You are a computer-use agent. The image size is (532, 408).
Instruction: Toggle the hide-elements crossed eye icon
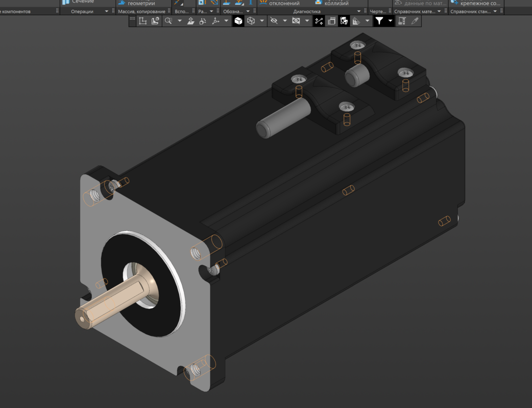(x=274, y=21)
